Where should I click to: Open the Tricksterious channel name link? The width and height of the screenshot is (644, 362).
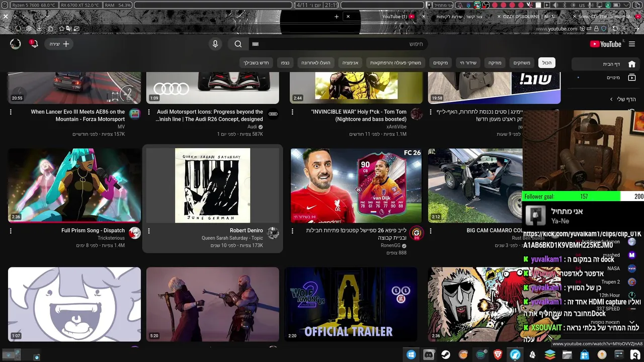[111, 238]
